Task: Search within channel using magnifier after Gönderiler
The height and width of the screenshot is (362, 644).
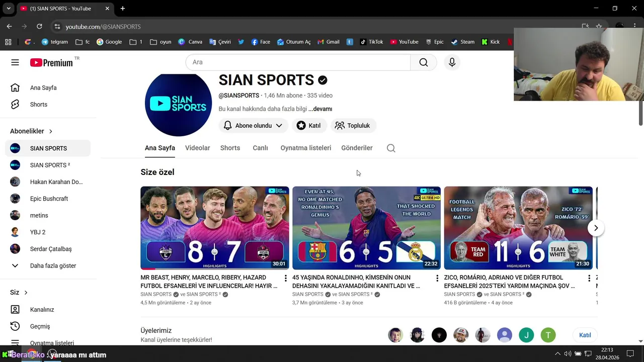Action: pyautogui.click(x=391, y=148)
